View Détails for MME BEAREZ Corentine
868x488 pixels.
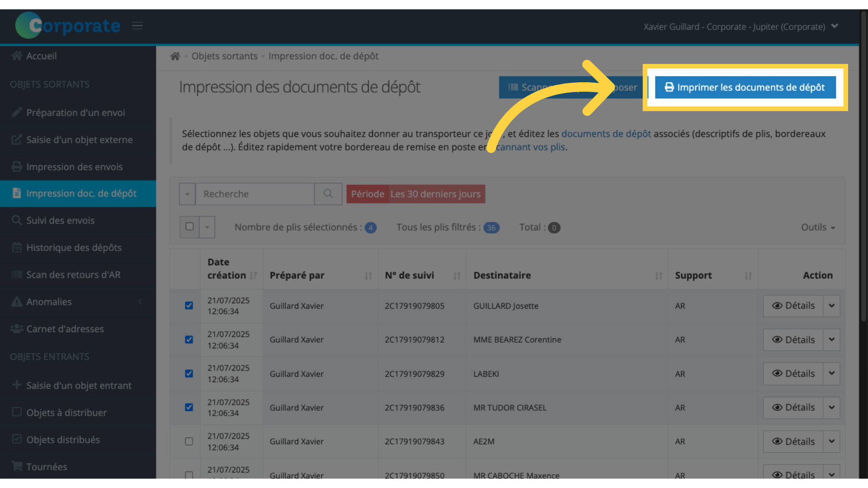793,340
